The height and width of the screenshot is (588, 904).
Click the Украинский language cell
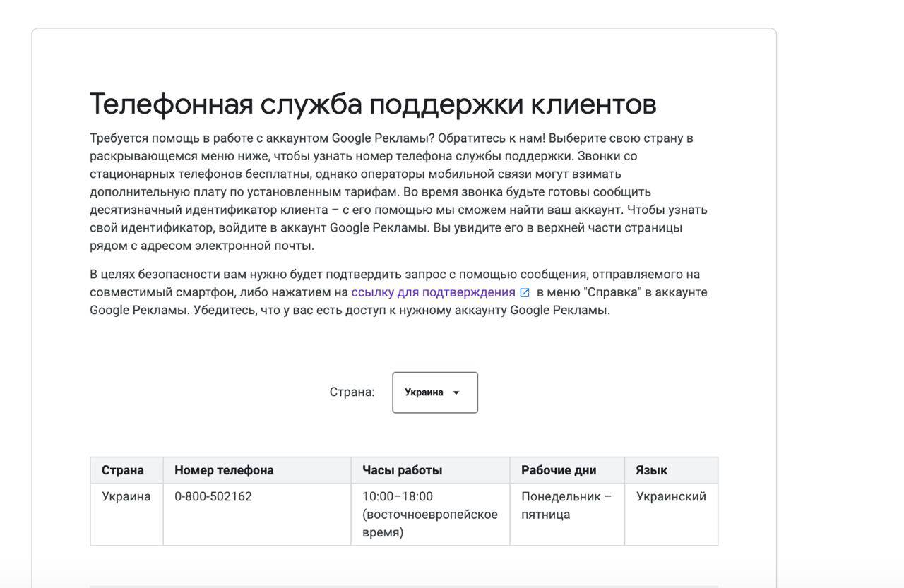tap(671, 496)
